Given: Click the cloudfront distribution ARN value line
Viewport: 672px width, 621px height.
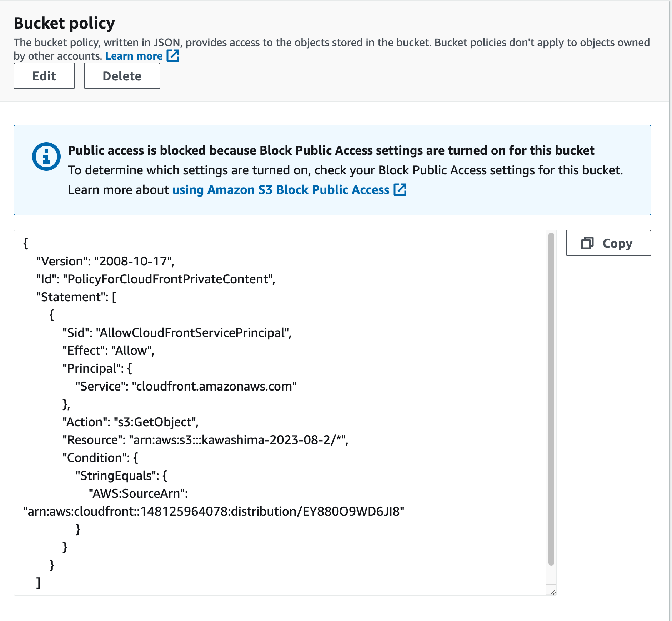Looking at the screenshot, I should point(214,511).
